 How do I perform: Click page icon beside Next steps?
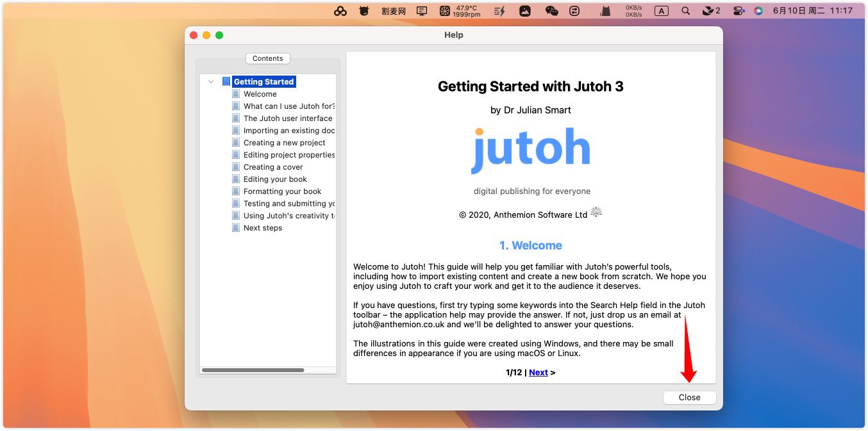pos(236,228)
